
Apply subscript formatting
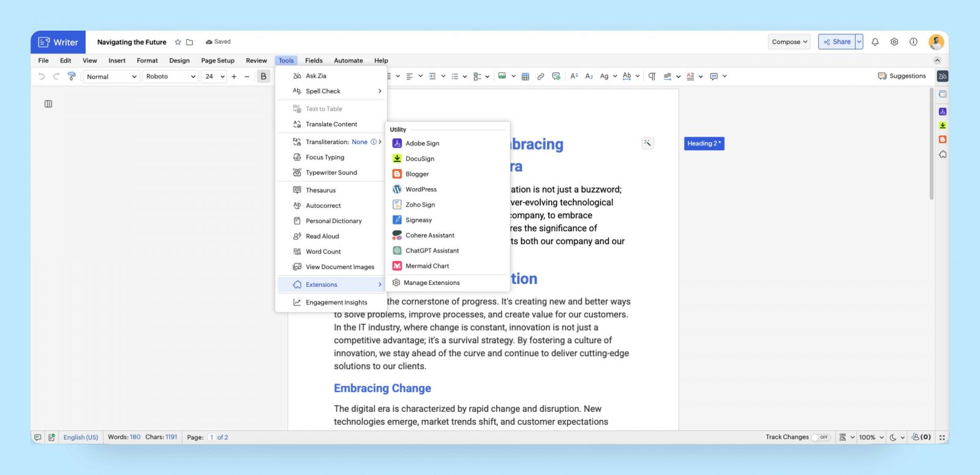(589, 77)
